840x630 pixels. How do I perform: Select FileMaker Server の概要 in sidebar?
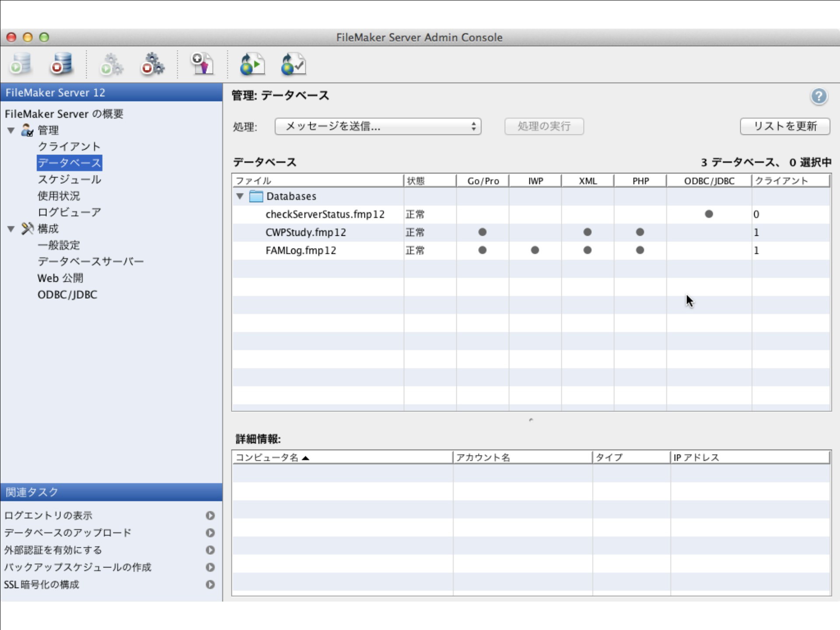click(x=64, y=114)
